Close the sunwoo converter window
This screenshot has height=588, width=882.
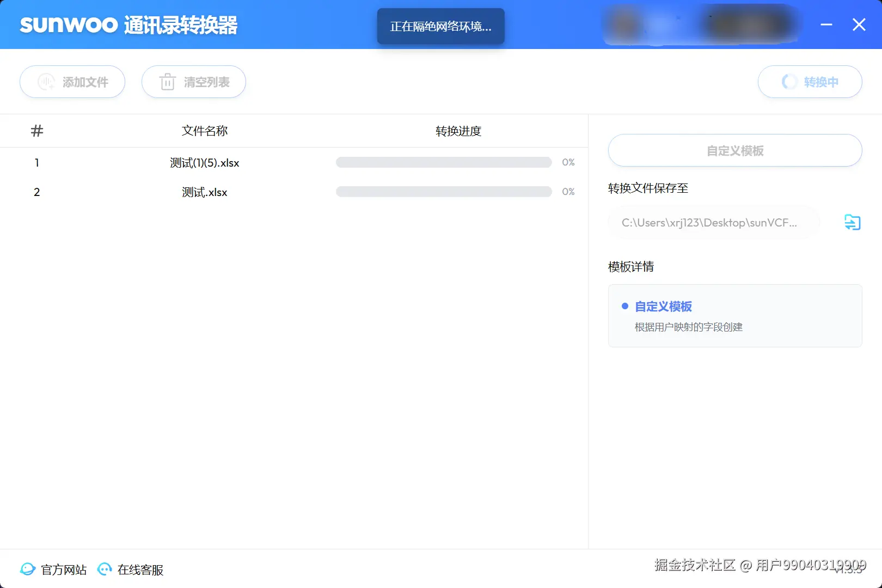pyautogui.click(x=859, y=24)
